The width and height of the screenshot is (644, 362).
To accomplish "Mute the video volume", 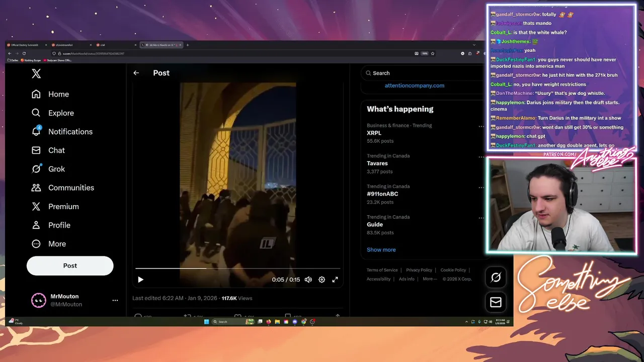I will pyautogui.click(x=308, y=280).
